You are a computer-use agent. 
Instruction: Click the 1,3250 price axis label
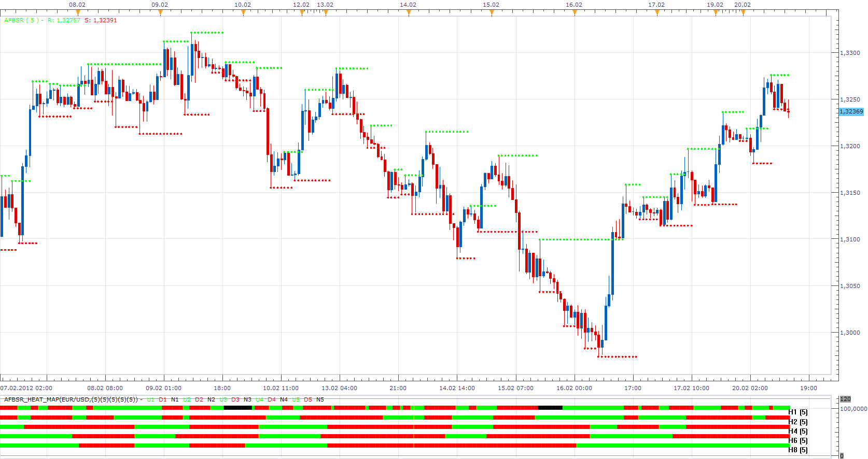[850, 99]
